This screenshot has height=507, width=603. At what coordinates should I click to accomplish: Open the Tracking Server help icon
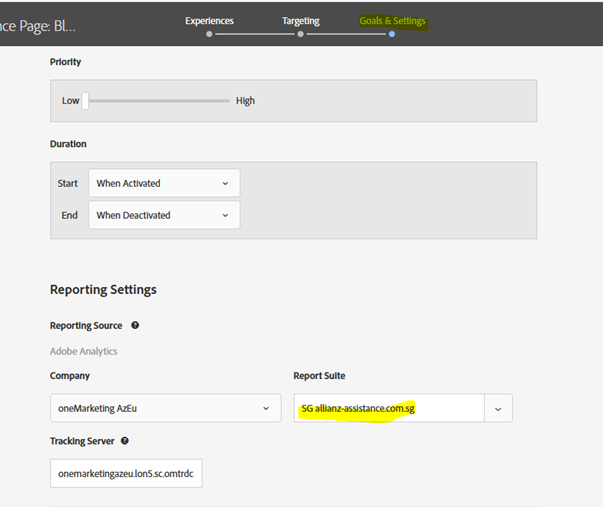(x=125, y=441)
